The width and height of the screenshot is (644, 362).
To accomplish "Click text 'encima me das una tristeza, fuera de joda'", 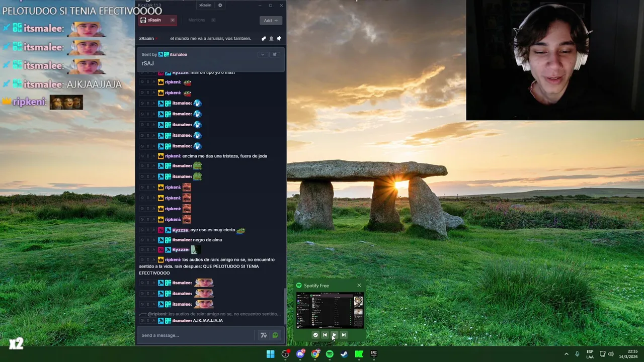I will 224,156.
